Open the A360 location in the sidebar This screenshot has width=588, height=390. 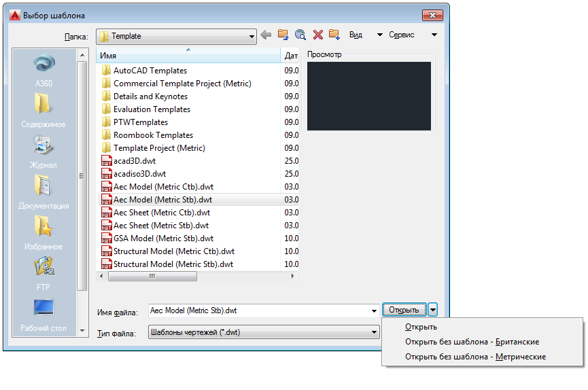pos(44,70)
